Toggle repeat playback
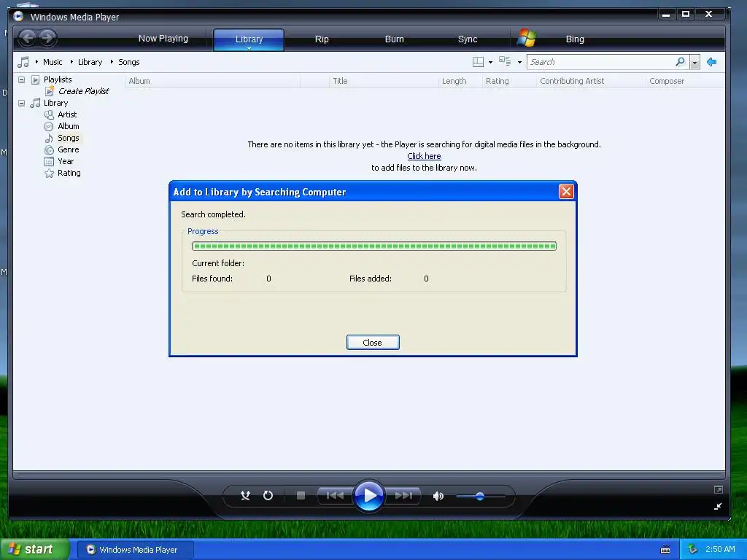The image size is (747, 560). [x=268, y=496]
